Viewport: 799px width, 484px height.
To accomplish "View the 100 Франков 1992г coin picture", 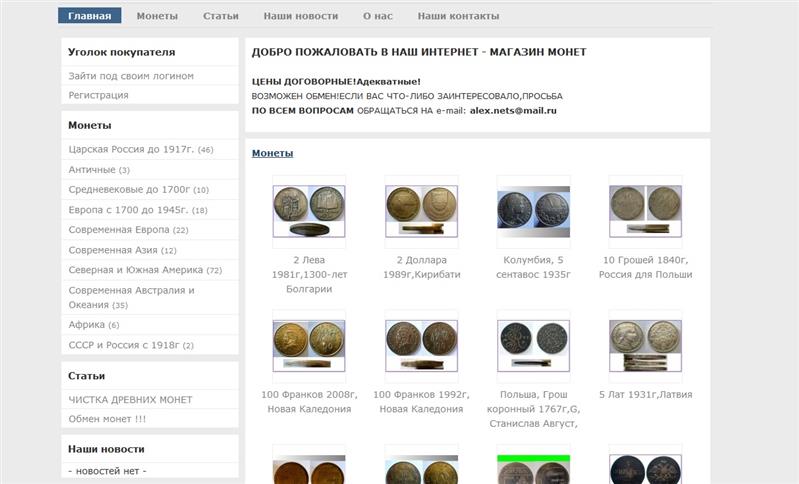I will (x=421, y=345).
